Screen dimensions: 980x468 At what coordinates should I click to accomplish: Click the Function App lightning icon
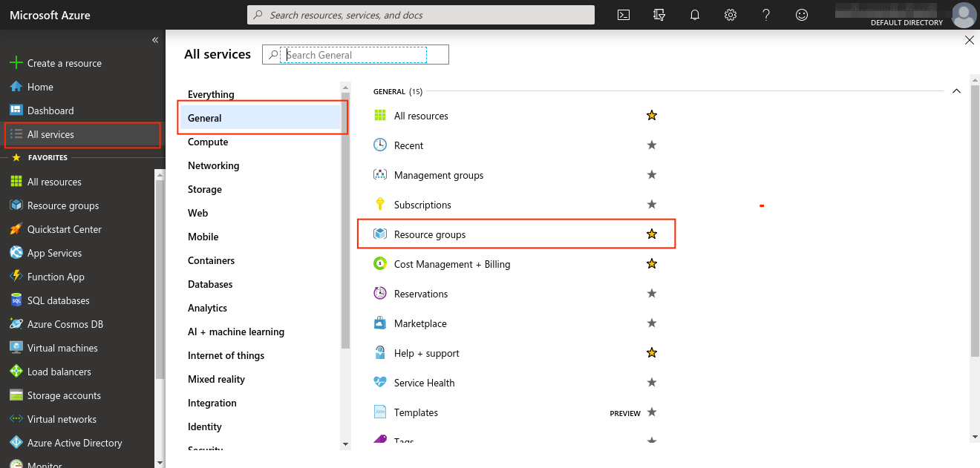pos(16,277)
